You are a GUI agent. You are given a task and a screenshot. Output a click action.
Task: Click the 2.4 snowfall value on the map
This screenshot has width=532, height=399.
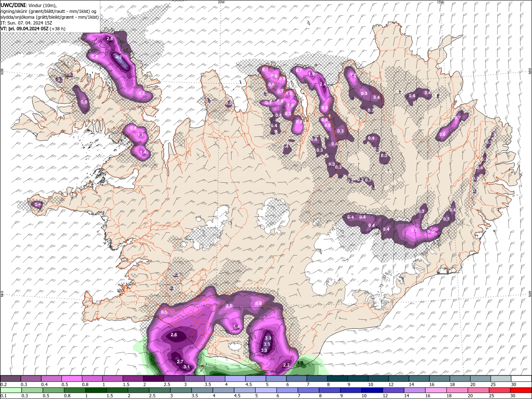(323, 84)
